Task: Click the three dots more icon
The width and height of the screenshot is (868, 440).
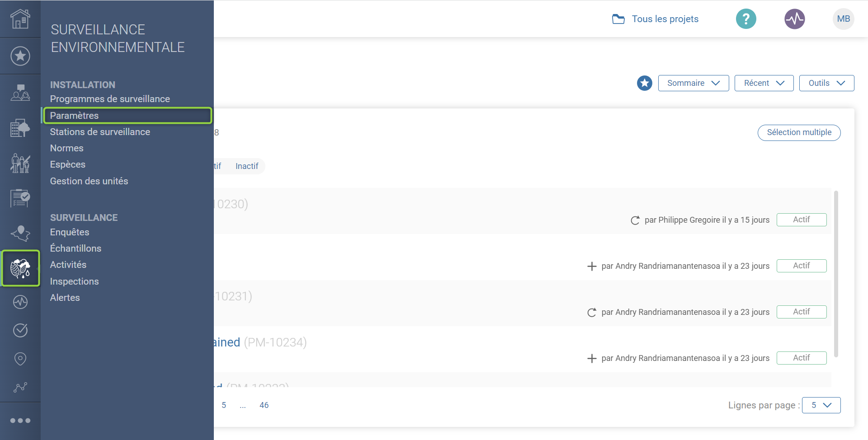Action: click(20, 421)
